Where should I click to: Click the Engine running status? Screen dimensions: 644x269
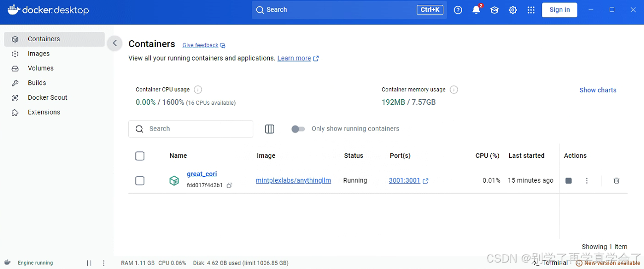click(x=35, y=263)
